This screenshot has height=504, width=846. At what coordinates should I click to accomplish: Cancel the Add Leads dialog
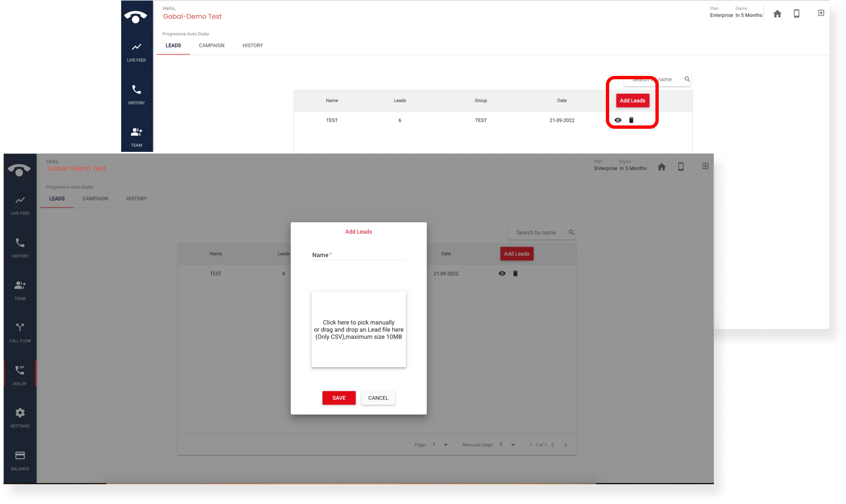378,398
